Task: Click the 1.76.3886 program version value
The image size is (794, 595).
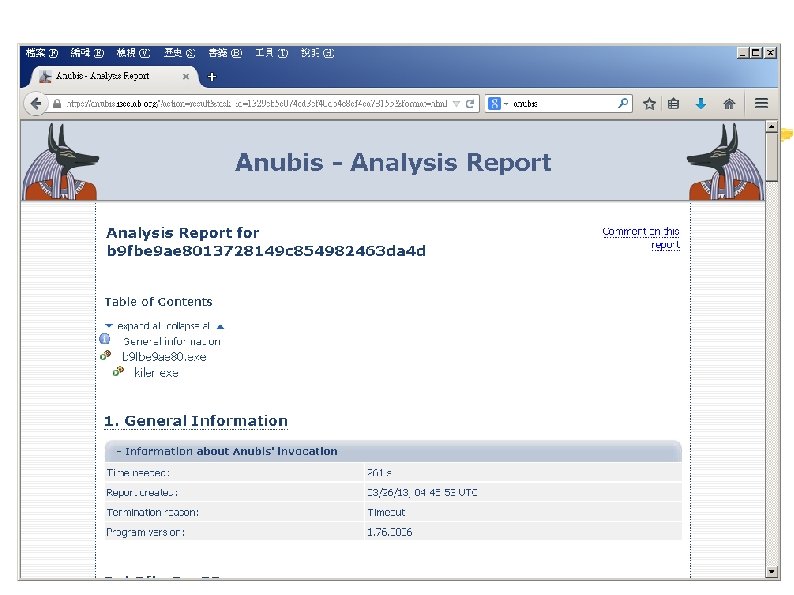Action: pyautogui.click(x=389, y=532)
